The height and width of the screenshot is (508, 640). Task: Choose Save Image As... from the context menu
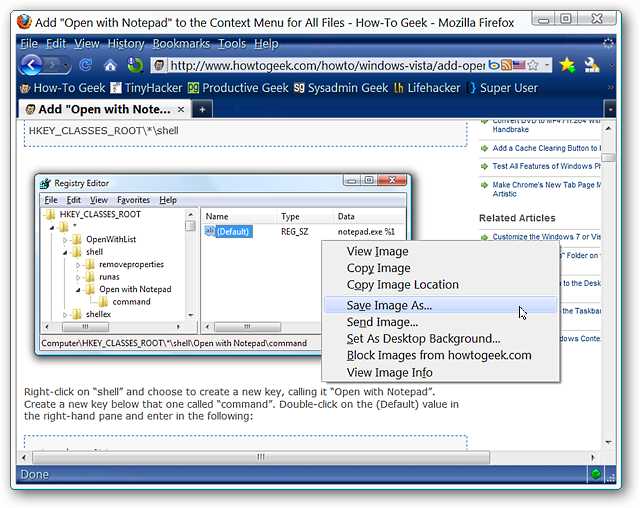pyautogui.click(x=441, y=305)
